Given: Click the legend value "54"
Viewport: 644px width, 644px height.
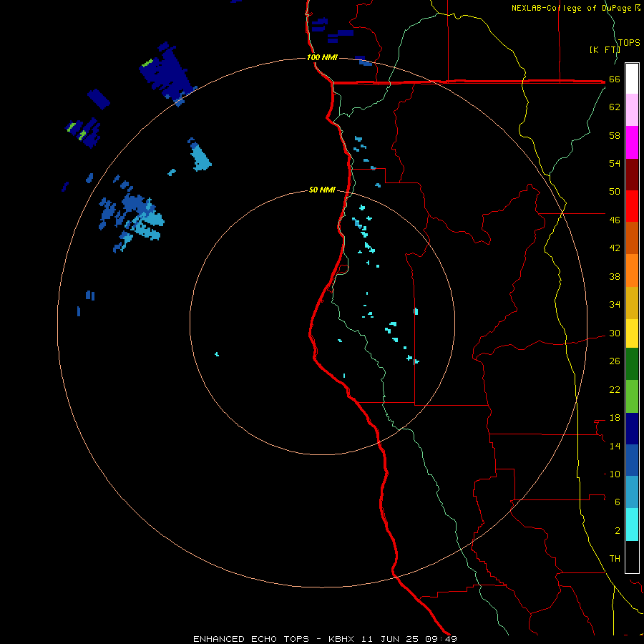Looking at the screenshot, I should click(615, 163).
